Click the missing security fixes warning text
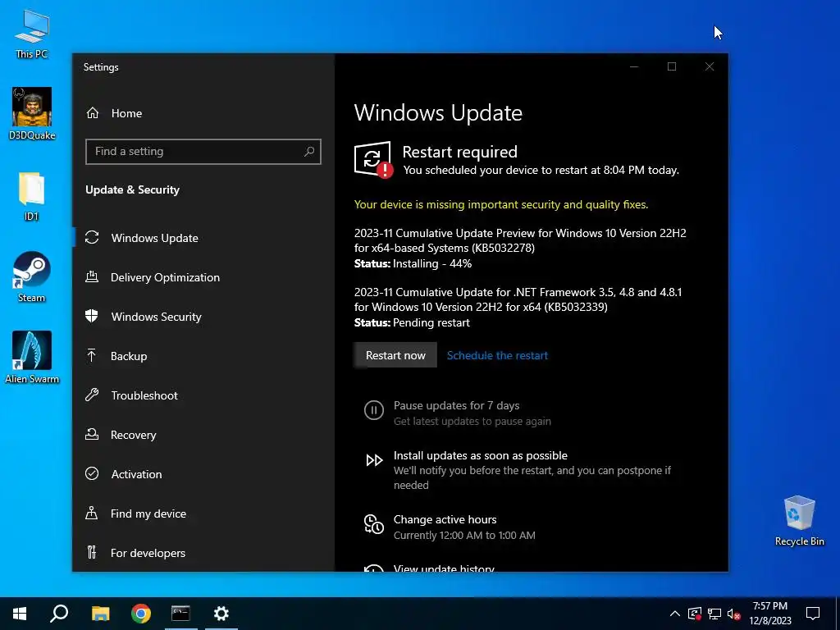 point(501,204)
